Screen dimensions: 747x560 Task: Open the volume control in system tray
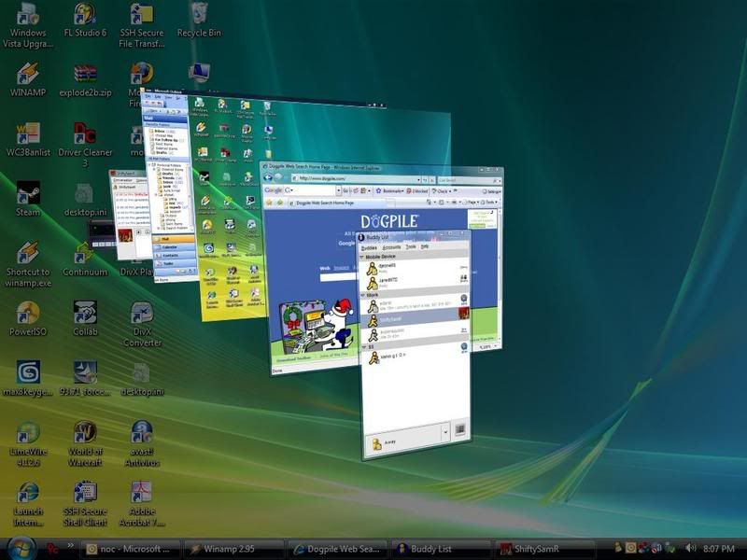690,548
